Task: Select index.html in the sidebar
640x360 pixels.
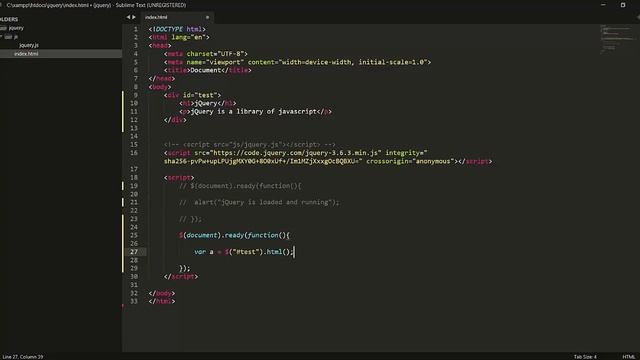Action: 26,53
